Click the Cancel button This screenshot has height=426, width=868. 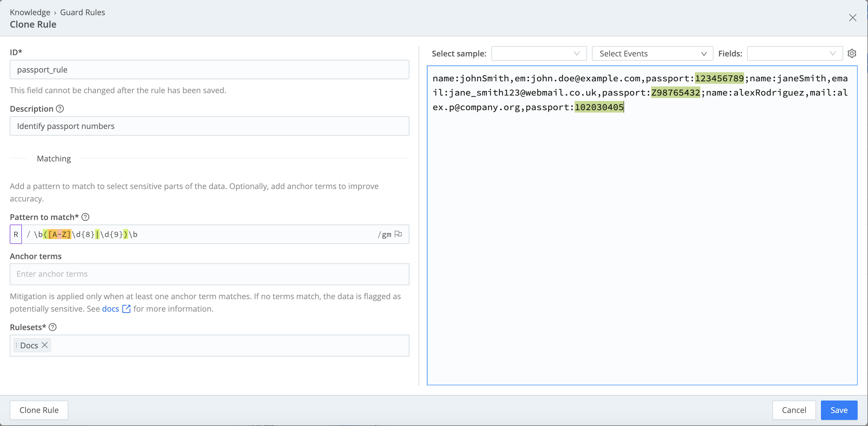click(794, 410)
